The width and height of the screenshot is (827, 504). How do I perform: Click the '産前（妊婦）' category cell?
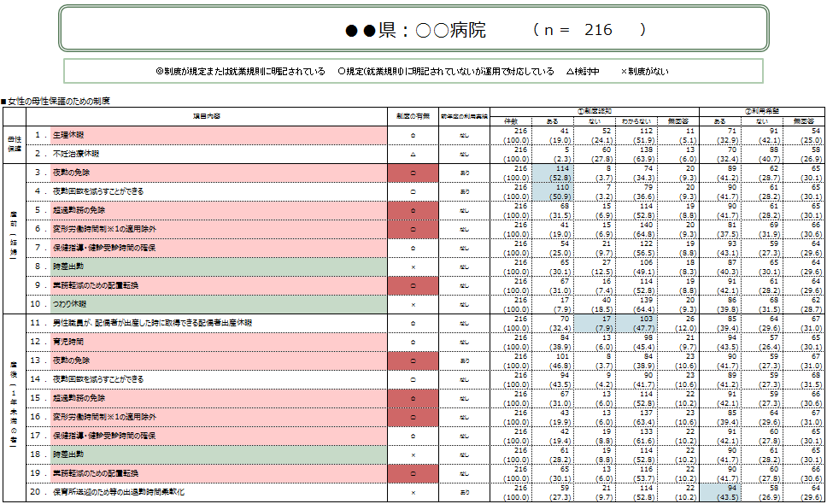point(15,238)
